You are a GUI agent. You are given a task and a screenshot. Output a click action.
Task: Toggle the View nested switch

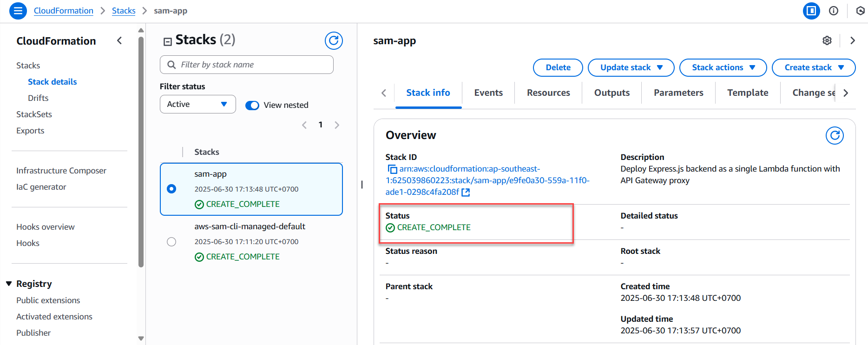point(252,105)
